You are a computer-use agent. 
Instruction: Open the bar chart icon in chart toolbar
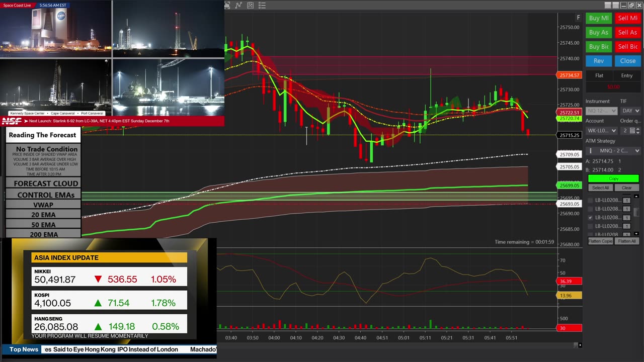[x=227, y=5]
